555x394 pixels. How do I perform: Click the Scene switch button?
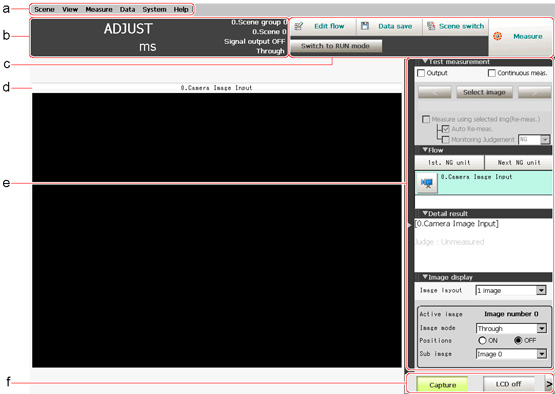pos(455,27)
